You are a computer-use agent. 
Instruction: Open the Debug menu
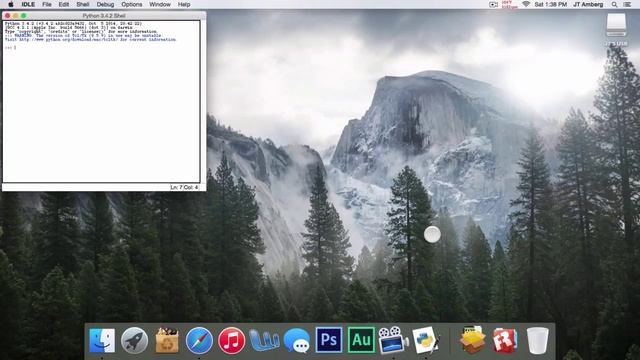coord(105,4)
